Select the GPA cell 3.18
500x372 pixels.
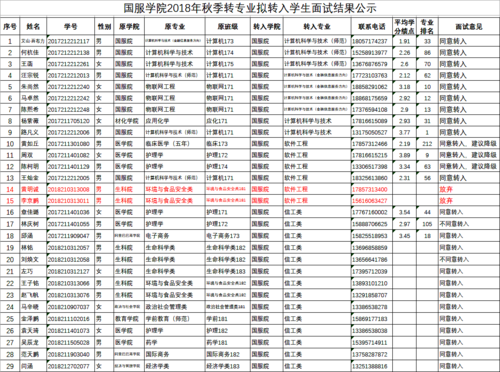pyautogui.click(x=404, y=87)
